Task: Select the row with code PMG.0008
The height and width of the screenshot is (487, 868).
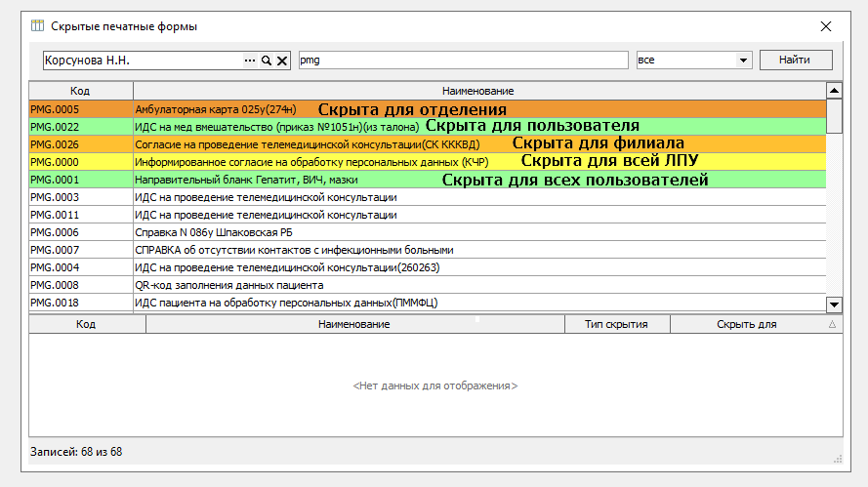Action: click(x=428, y=285)
